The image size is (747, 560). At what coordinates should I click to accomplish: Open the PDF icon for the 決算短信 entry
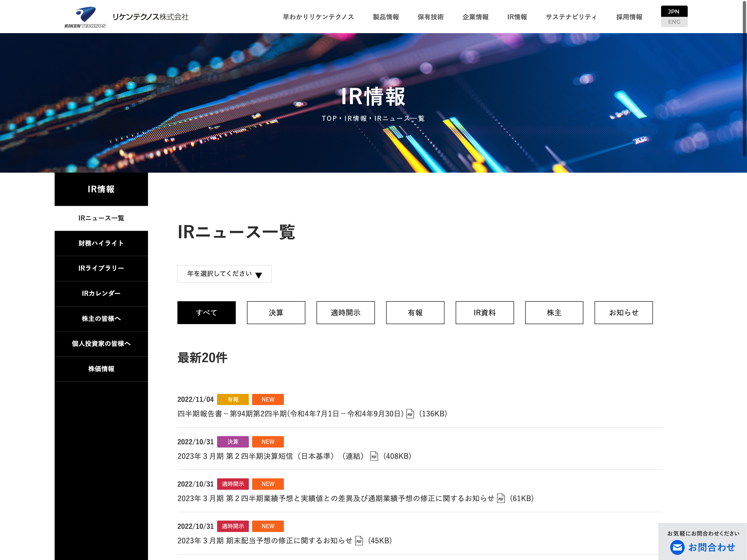point(374,456)
